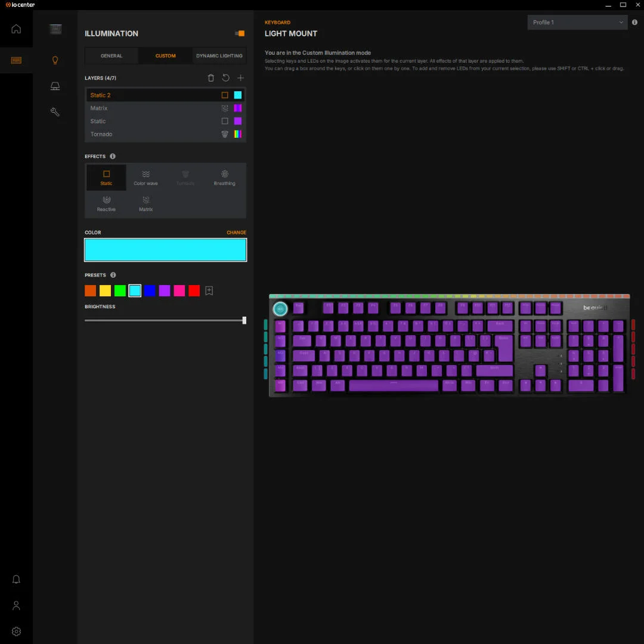Switch to the Dynamic Lighting tab
This screenshot has height=644, width=644.
[x=219, y=56]
